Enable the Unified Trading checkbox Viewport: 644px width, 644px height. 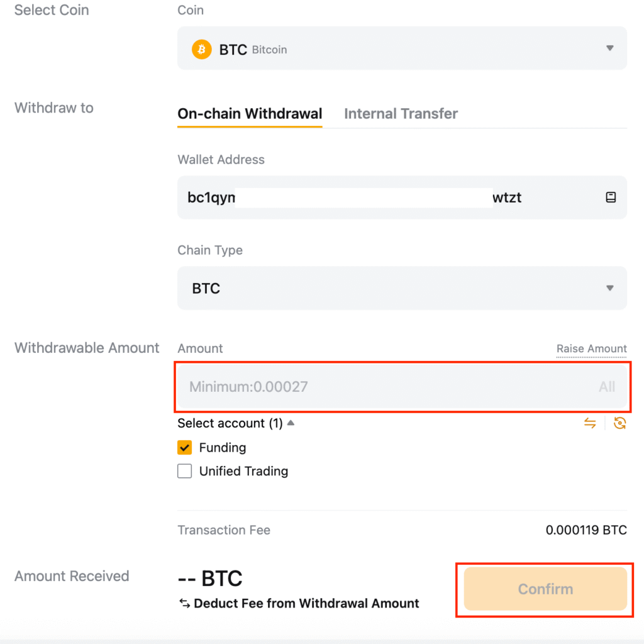(x=185, y=471)
